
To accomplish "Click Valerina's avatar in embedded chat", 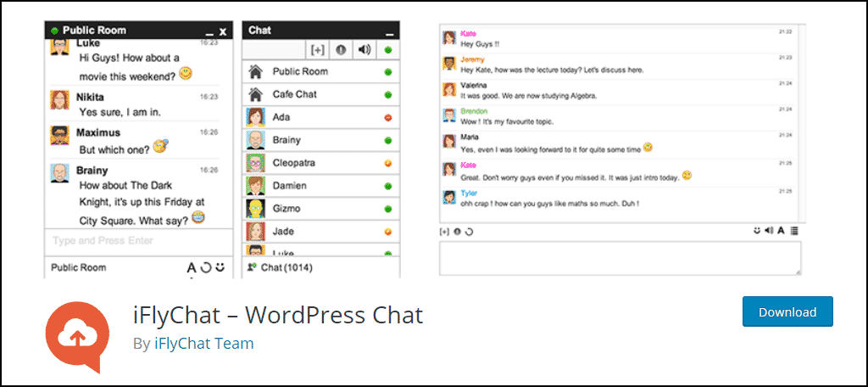I will point(449,89).
